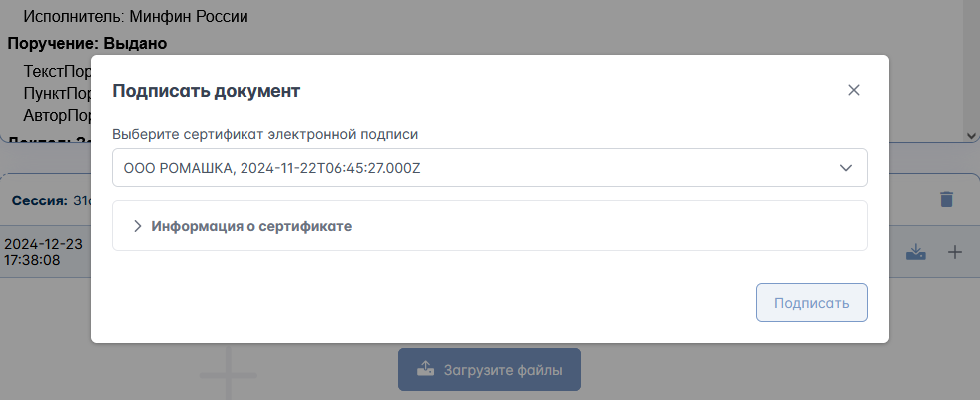
Task: Click the Подписать button
Action: (x=812, y=303)
